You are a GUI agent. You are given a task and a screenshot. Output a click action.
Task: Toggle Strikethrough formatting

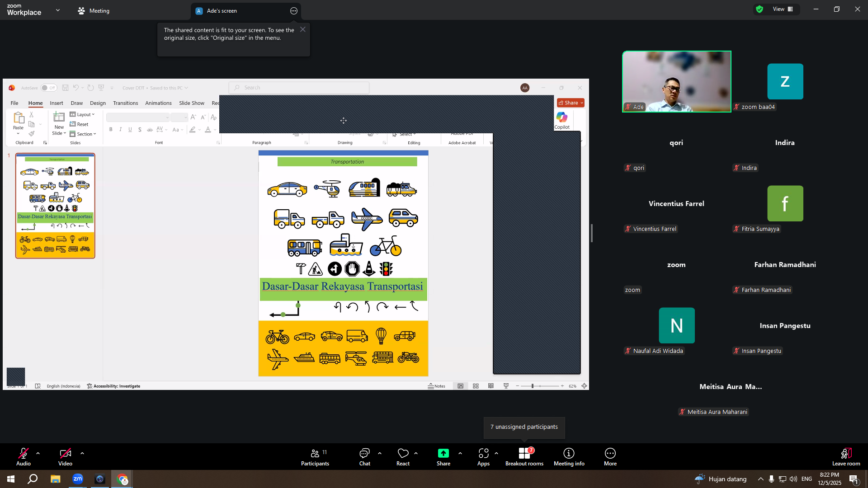click(150, 130)
